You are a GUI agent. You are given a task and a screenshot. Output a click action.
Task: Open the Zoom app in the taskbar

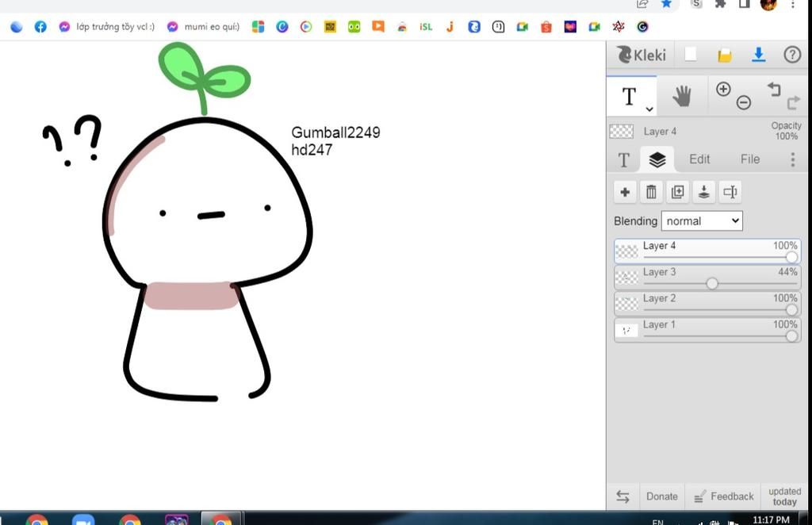[x=83, y=519]
